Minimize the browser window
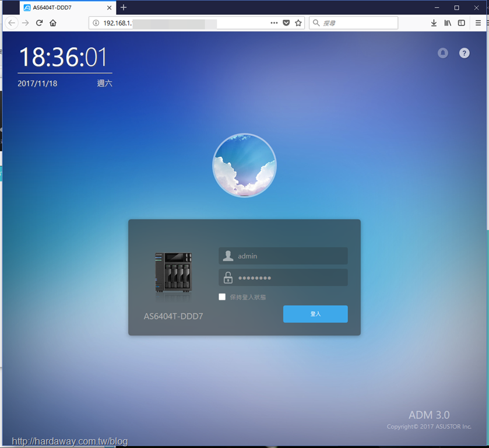Screen dimensions: 489x448 tap(437, 8)
